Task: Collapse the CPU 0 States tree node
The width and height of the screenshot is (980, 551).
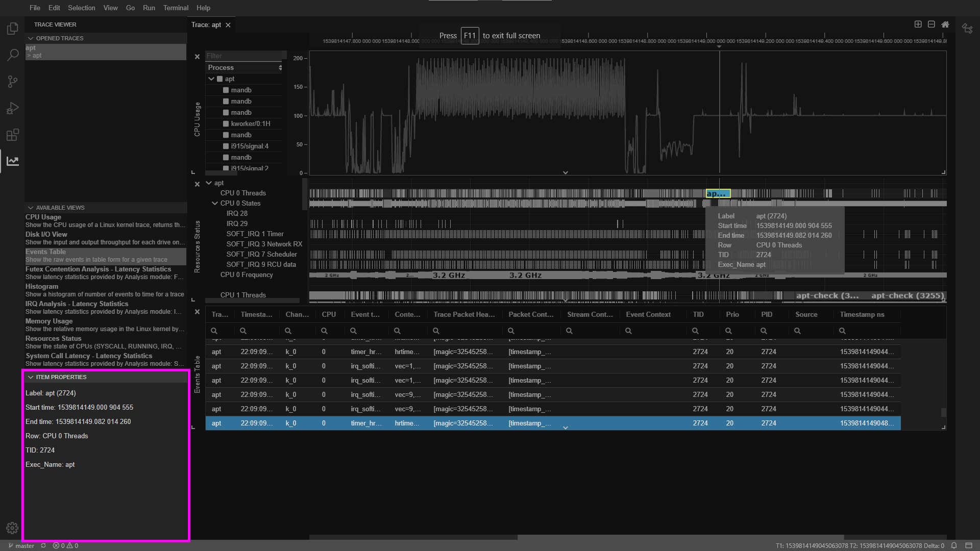Action: (215, 203)
